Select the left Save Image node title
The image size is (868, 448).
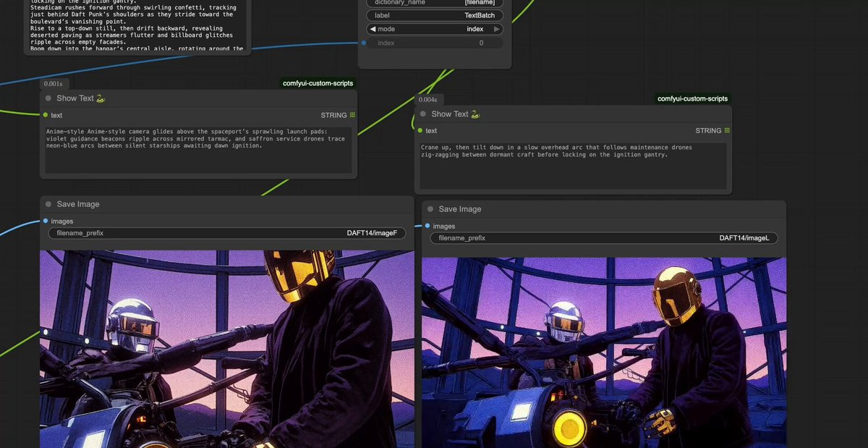point(78,204)
